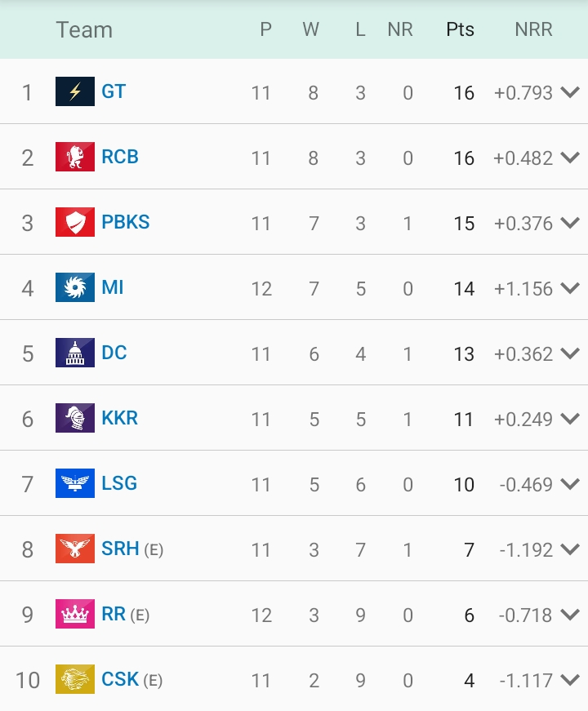Expand the KKR row chevron
The width and height of the screenshot is (588, 711).
(x=570, y=419)
